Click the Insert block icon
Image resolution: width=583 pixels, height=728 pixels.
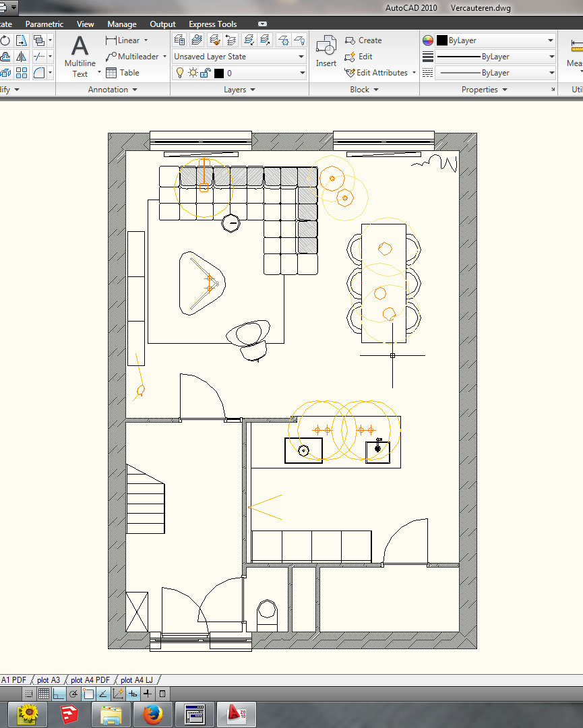click(326, 51)
